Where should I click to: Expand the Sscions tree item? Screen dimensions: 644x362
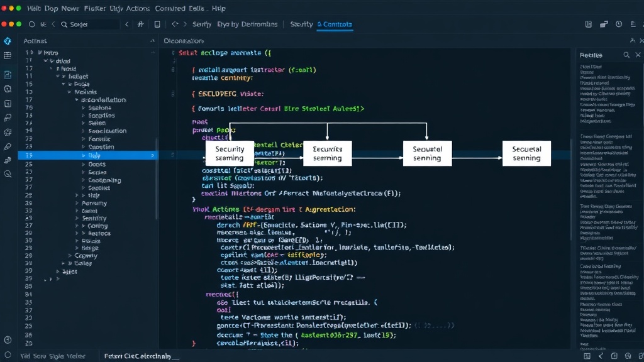[x=84, y=107]
